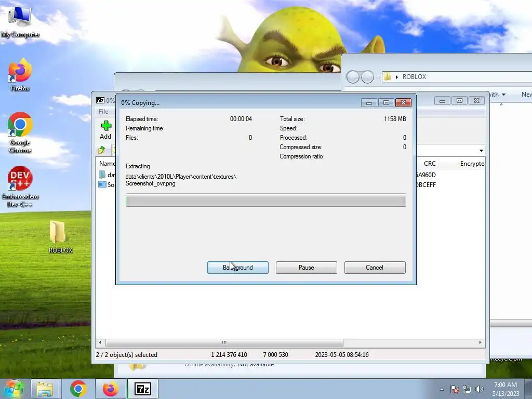
Task: Click the extraction progress bar
Action: pos(265,200)
